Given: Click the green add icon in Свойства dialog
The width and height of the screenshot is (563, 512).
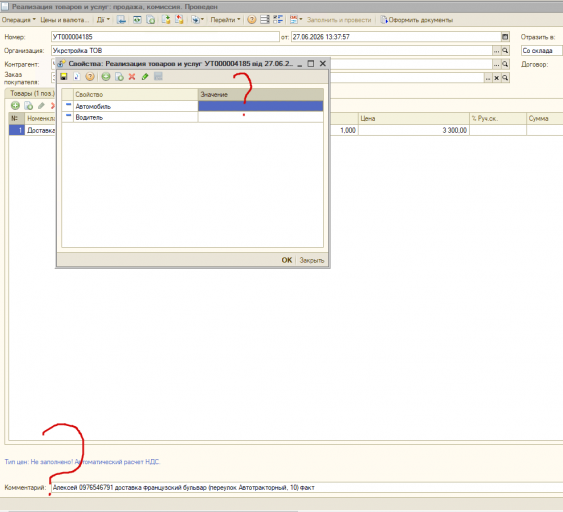Looking at the screenshot, I should (106, 76).
